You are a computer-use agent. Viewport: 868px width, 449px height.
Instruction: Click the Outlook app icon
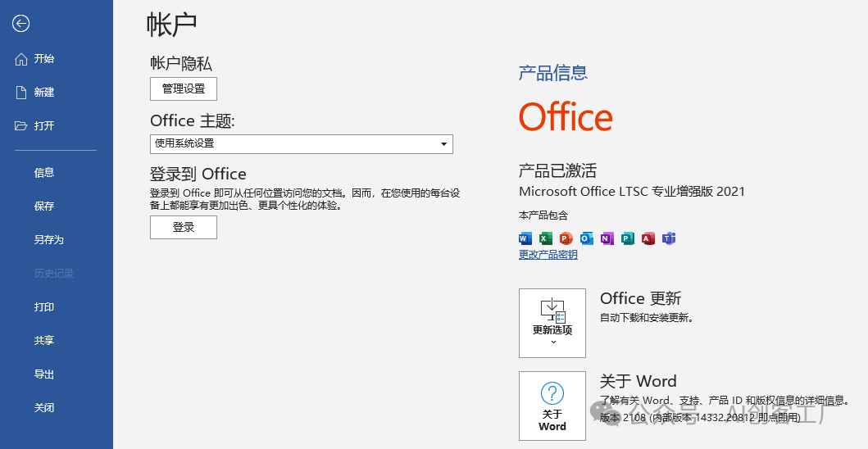tap(586, 238)
